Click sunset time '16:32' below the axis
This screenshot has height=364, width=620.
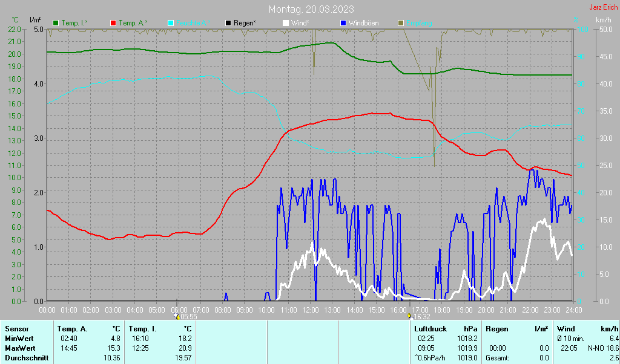pos(421,317)
